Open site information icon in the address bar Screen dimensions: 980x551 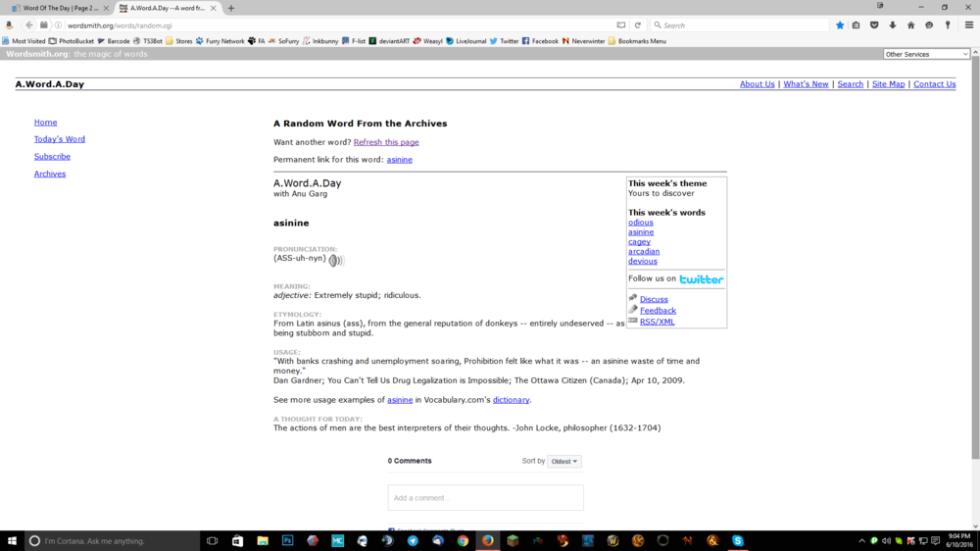tap(58, 25)
